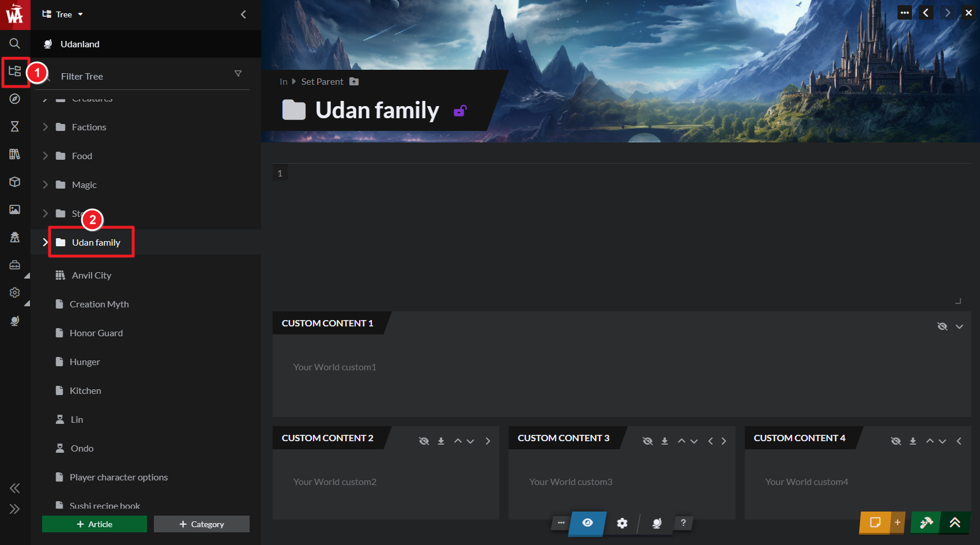This screenshot has height=545, width=980.
Task: Select the Lin character entry
Action: (x=77, y=419)
